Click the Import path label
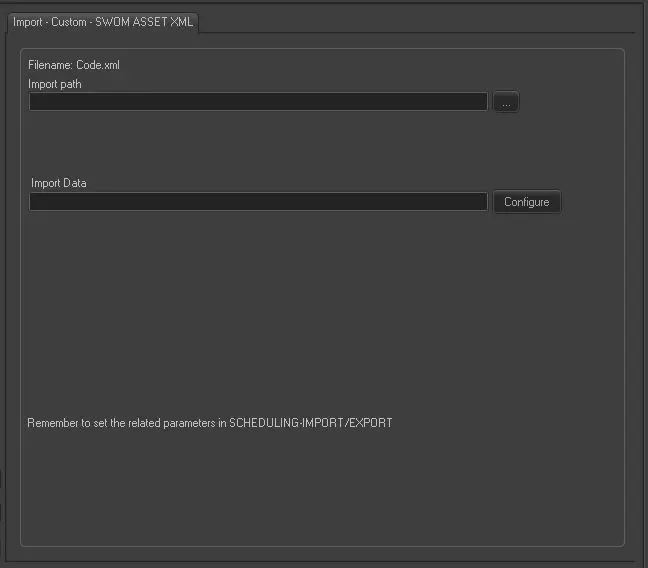Image resolution: width=648 pixels, height=568 pixels. [x=55, y=84]
